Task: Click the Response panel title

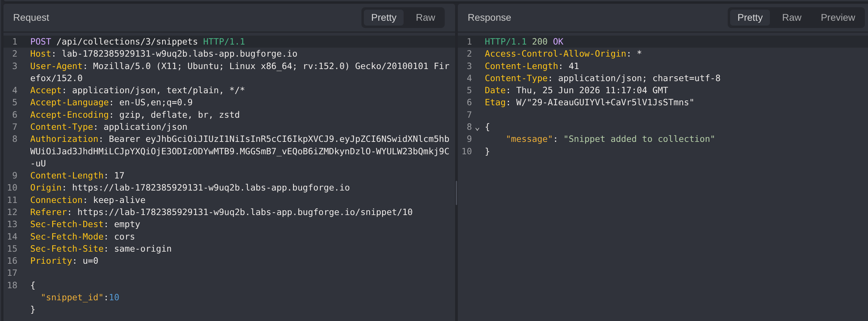Action: (489, 18)
